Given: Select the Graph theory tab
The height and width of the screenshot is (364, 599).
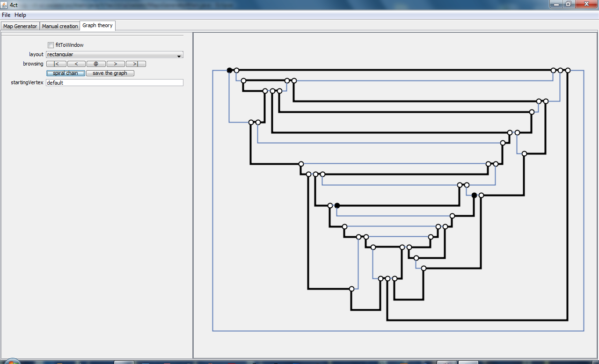Looking at the screenshot, I should pyautogui.click(x=97, y=25).
